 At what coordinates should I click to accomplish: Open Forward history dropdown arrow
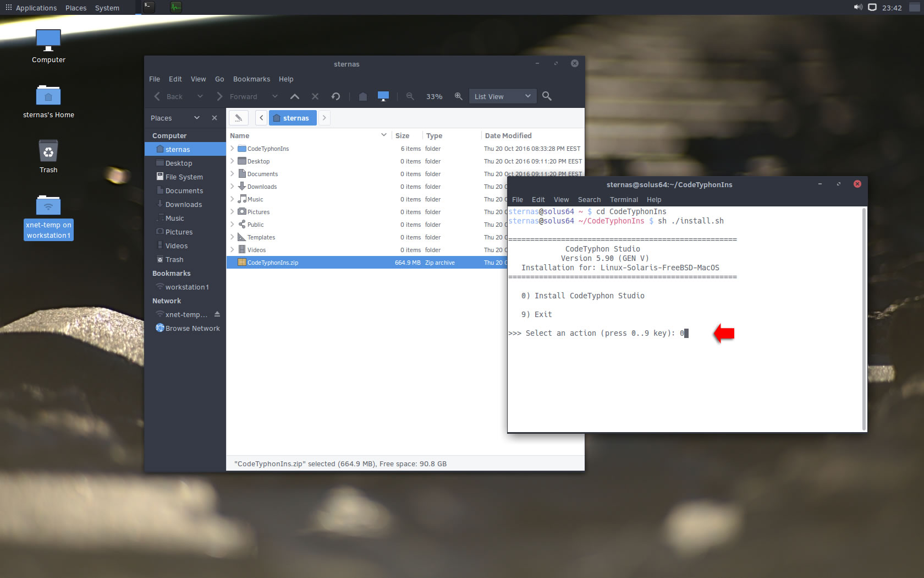tap(275, 96)
